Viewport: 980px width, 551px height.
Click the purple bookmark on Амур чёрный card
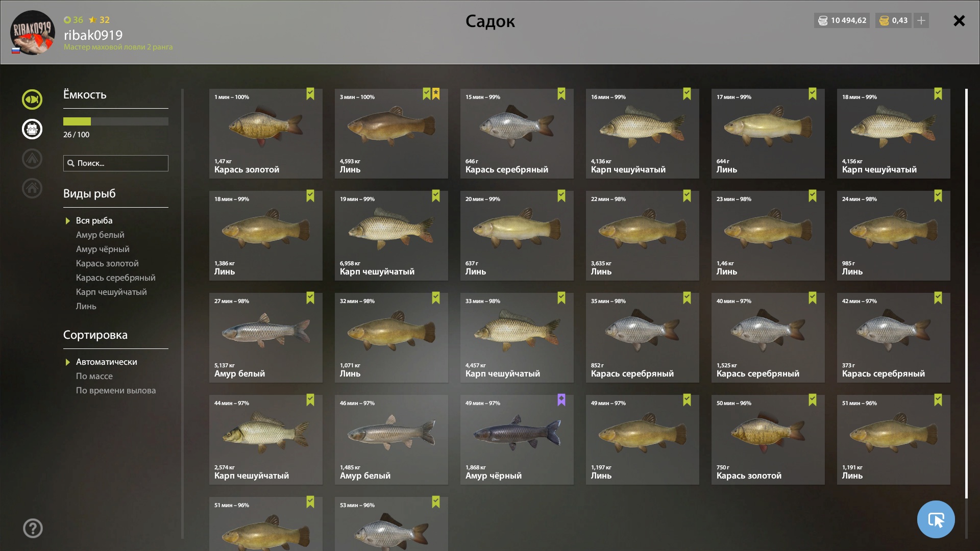(x=561, y=400)
